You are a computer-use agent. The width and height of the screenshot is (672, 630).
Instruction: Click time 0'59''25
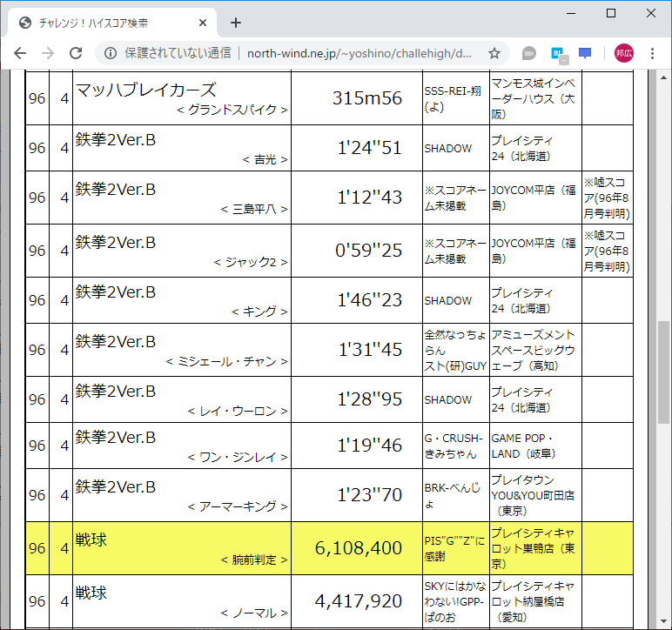coord(368,251)
